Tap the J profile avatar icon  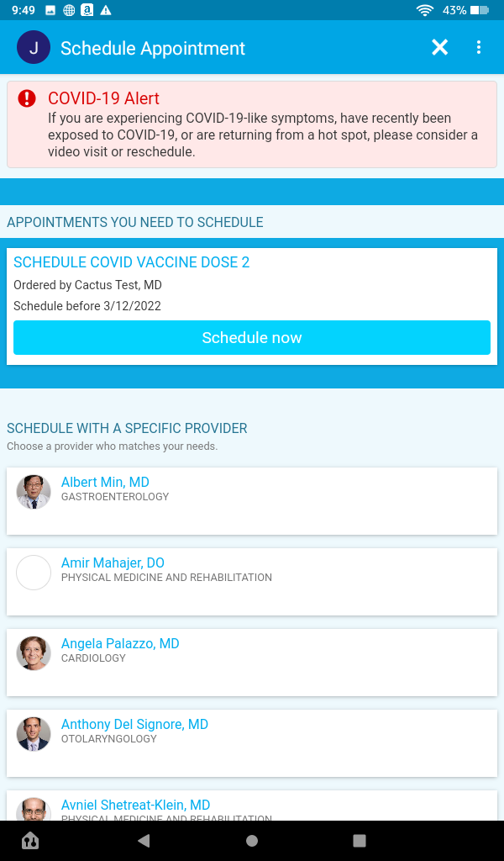34,48
